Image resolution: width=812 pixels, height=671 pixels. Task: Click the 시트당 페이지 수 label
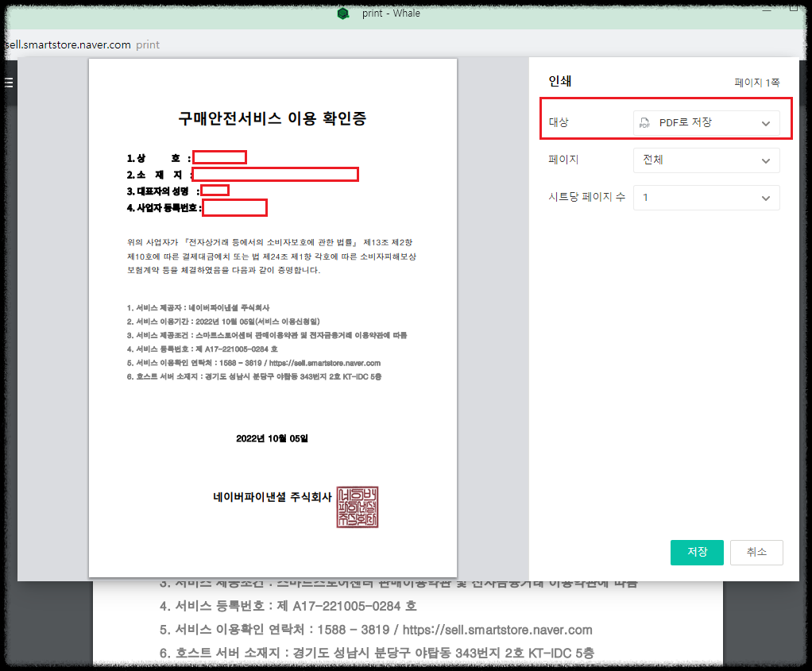click(x=586, y=197)
